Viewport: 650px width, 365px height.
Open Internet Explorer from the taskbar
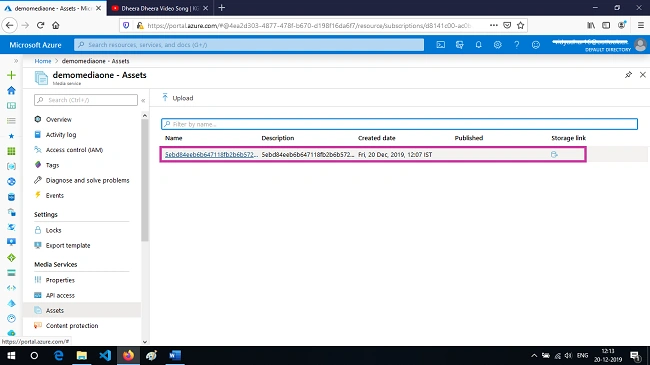click(x=58, y=355)
